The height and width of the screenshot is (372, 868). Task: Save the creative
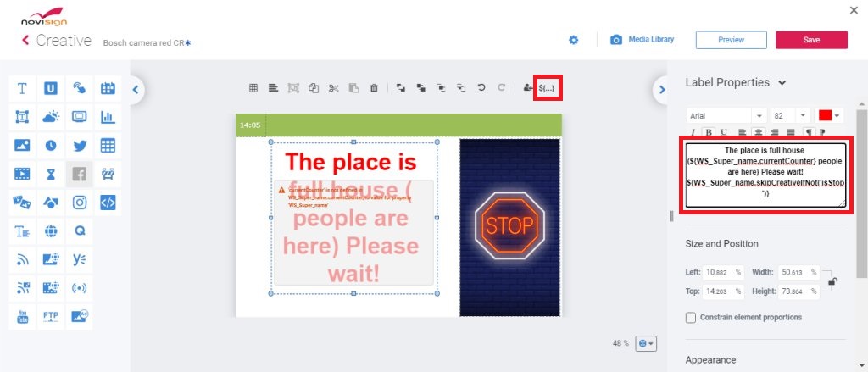point(811,40)
